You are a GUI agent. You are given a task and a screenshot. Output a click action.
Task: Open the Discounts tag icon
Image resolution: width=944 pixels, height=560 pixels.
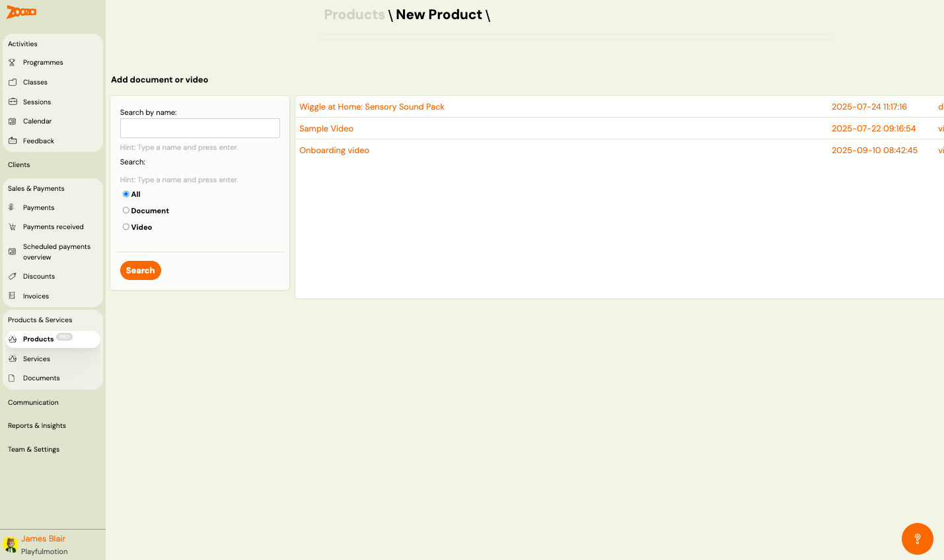[x=12, y=276]
